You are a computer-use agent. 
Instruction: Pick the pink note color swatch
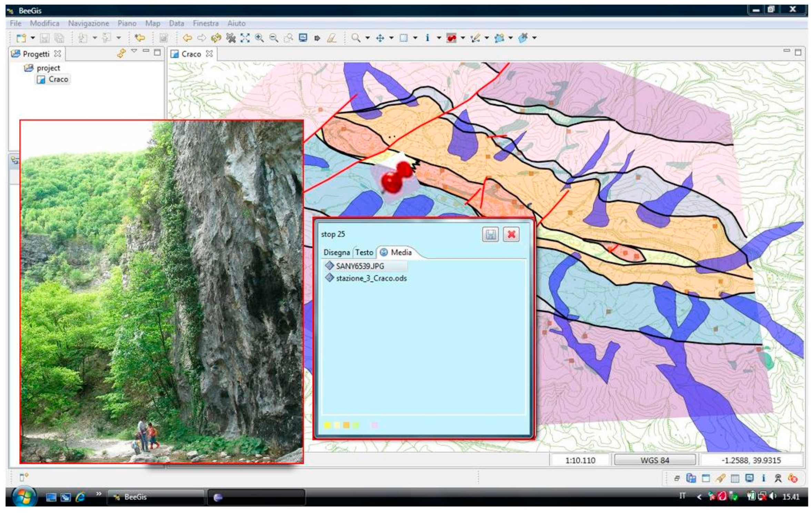point(374,425)
